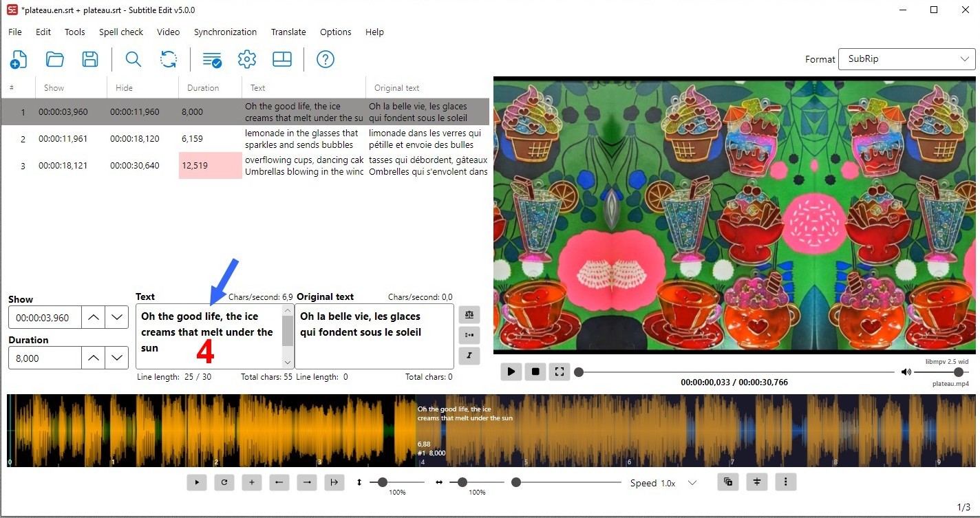Open Find with the magnifier icon

click(134, 60)
